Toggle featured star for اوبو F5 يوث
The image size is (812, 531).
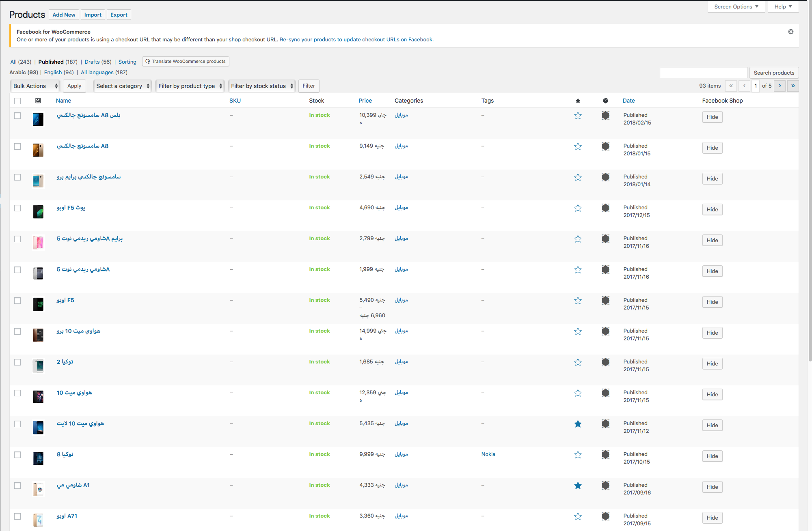tap(578, 208)
